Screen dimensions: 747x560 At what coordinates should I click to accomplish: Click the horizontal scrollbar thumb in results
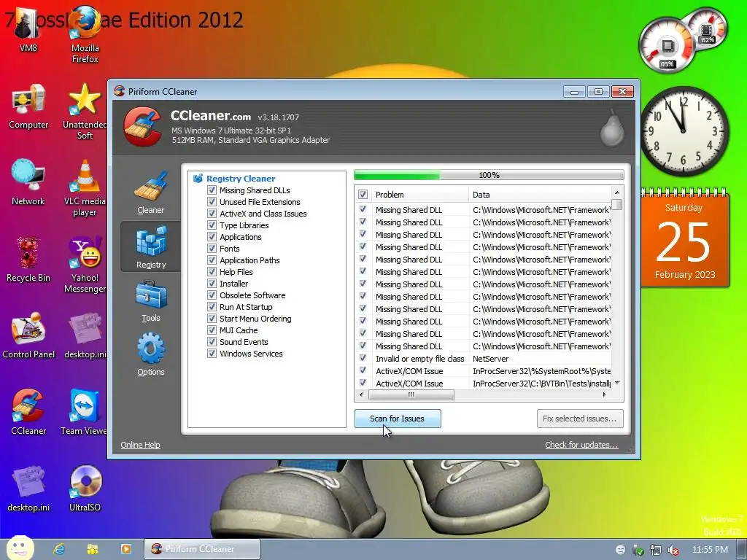(x=411, y=394)
